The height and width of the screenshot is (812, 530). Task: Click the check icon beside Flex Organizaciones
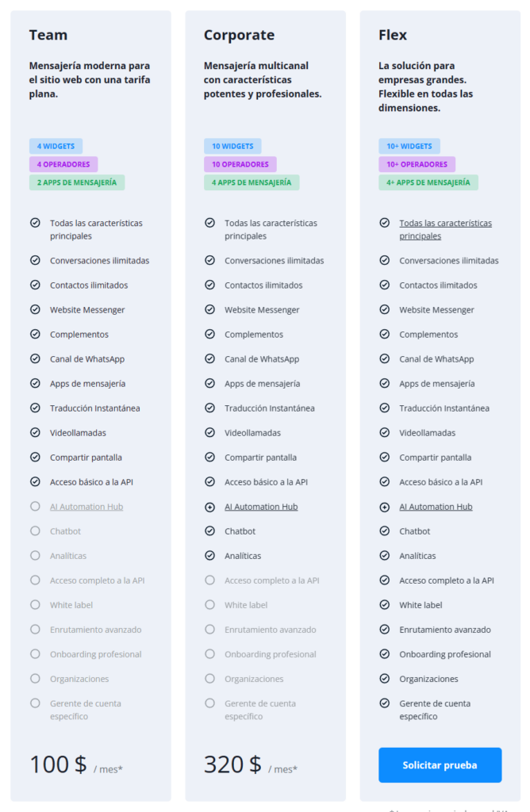[x=384, y=679]
